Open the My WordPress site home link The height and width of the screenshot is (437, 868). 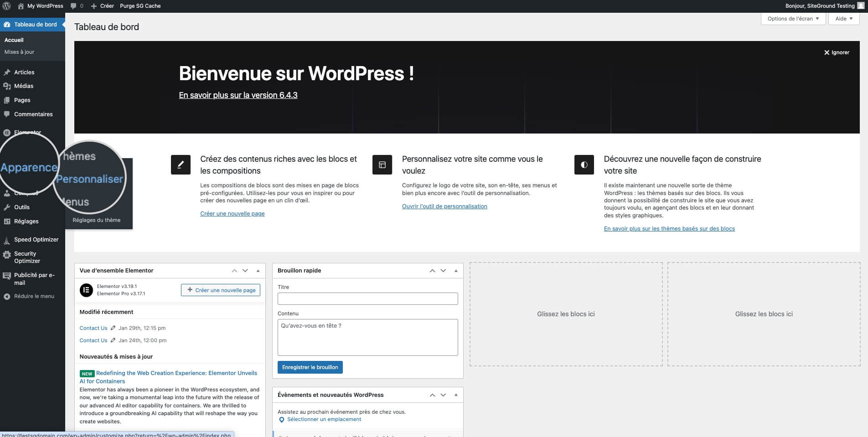point(41,6)
